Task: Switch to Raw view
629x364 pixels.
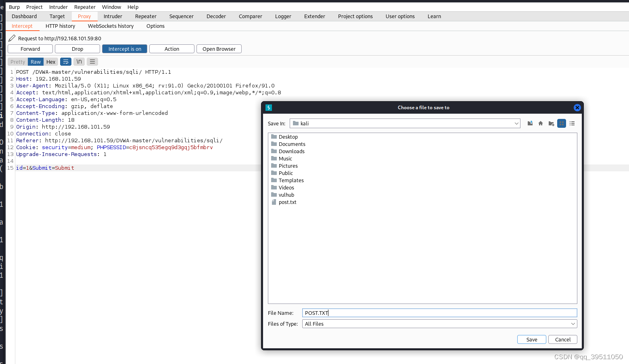Action: pos(36,62)
